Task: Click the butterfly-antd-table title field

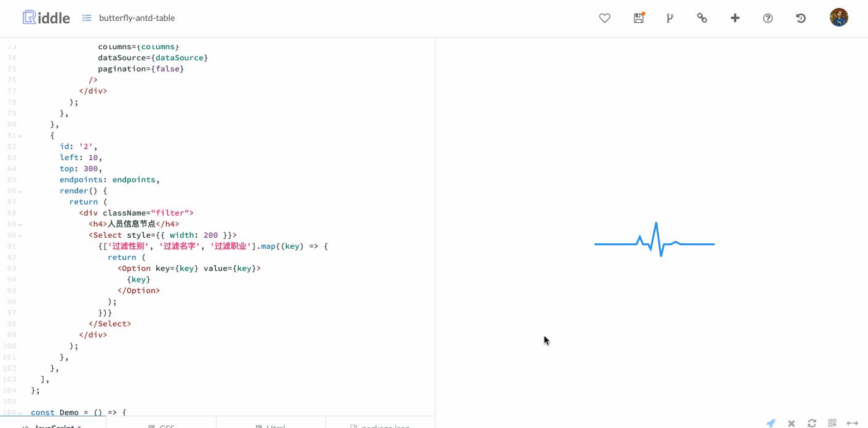Action: [x=137, y=18]
